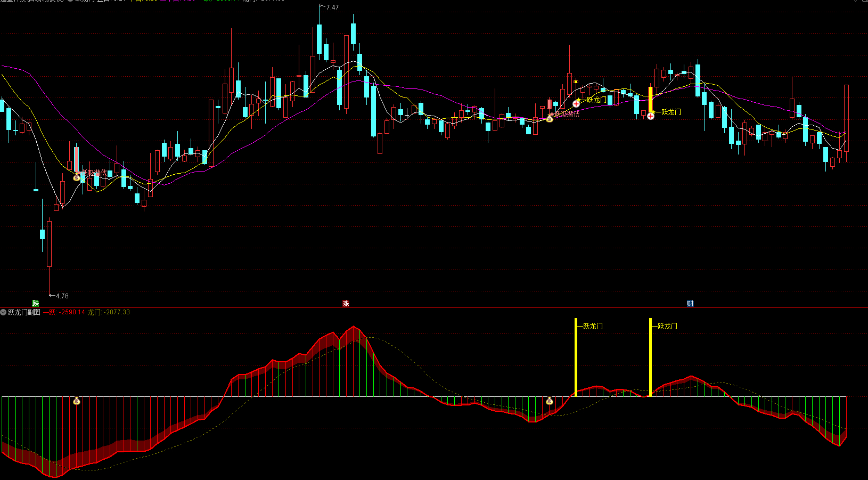Open the 跃龙门副图 indicator name label
Screen dimensions: 868x480
[24, 312]
